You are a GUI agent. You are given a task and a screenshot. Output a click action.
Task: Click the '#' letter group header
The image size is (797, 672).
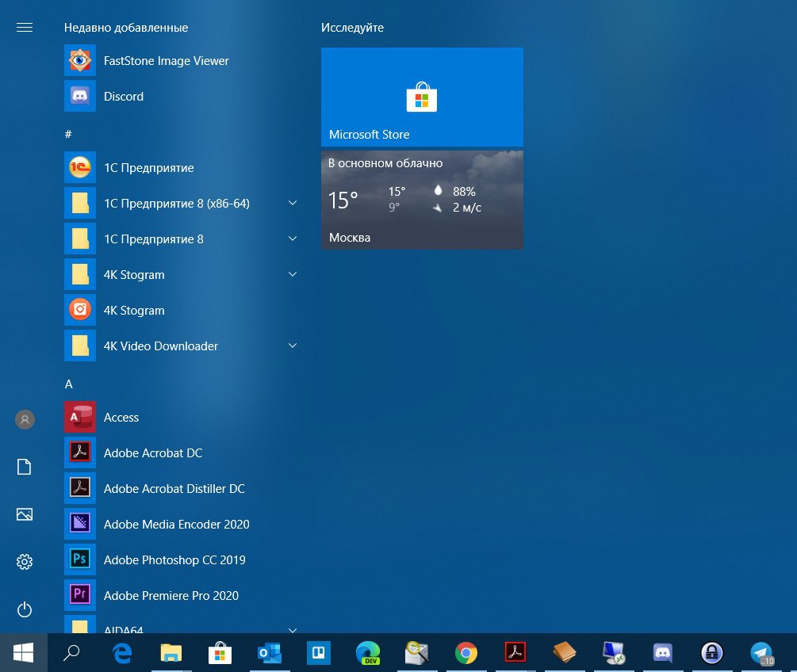[68, 134]
